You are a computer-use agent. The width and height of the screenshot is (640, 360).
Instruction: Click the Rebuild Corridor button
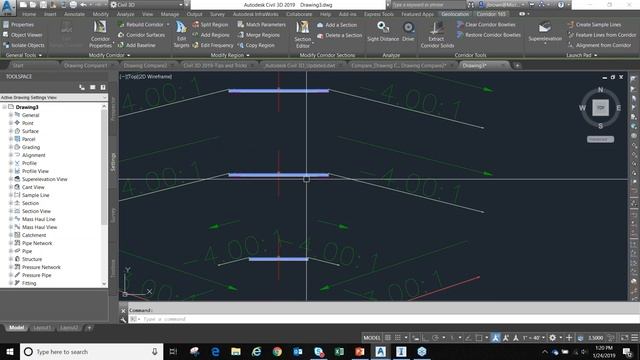pyautogui.click(x=140, y=24)
